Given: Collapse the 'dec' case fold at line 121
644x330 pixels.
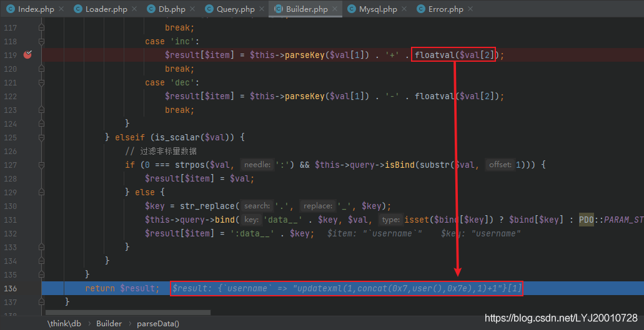Looking at the screenshot, I should (41, 82).
